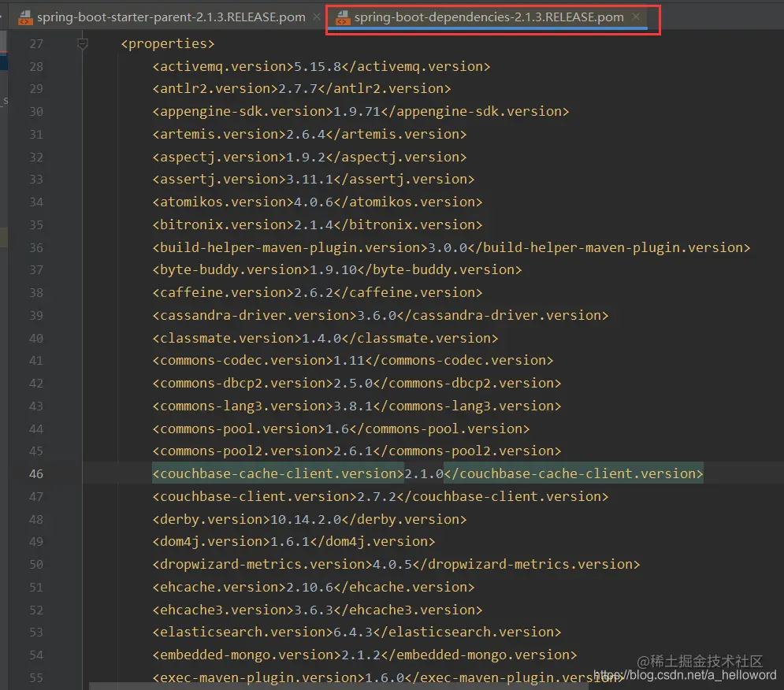Click the caffeine.version 2.6.2 line
Viewport: 784px width, 690px height.
(318, 292)
